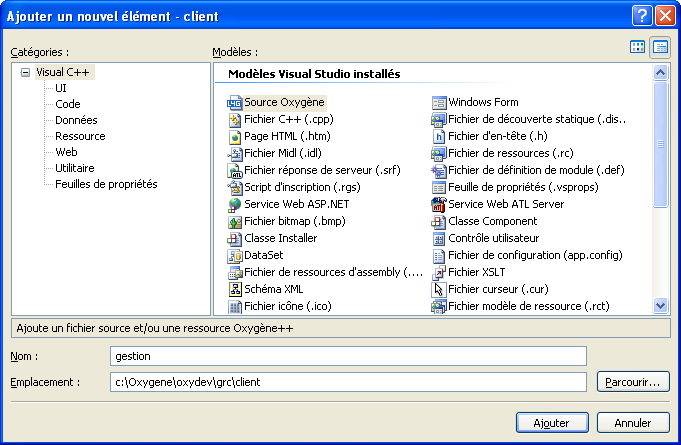The height and width of the screenshot is (445, 681).
Task: Select the Source Oxygène template icon
Action: [235, 102]
